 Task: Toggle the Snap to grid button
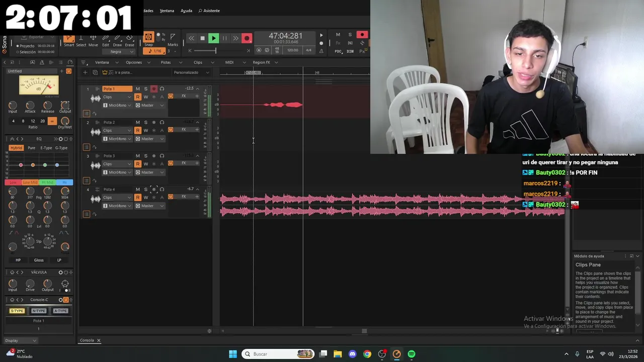pos(148,37)
